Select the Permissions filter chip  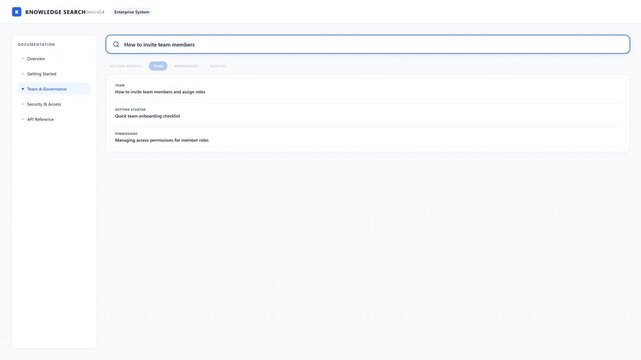coord(186,66)
